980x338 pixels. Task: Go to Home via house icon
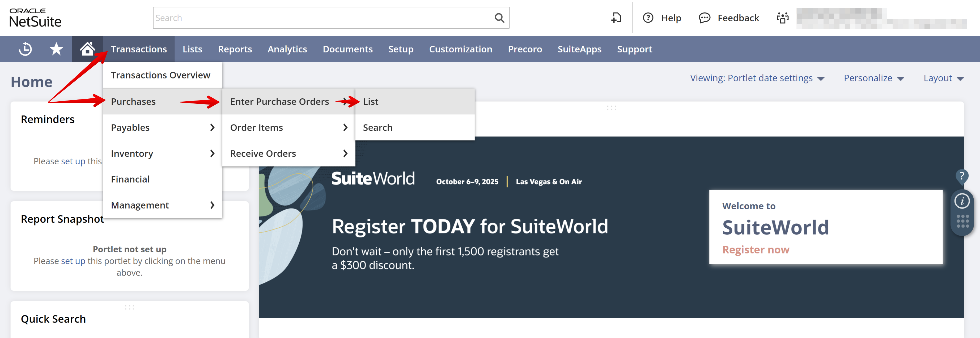click(87, 49)
